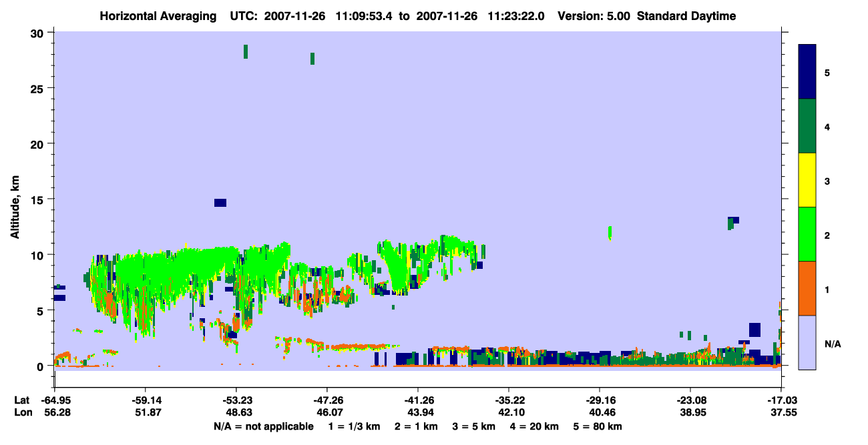This screenshot has width=868, height=445.
Task: Click the start time 11:09:53.4 in title
Action: pyautogui.click(x=364, y=16)
